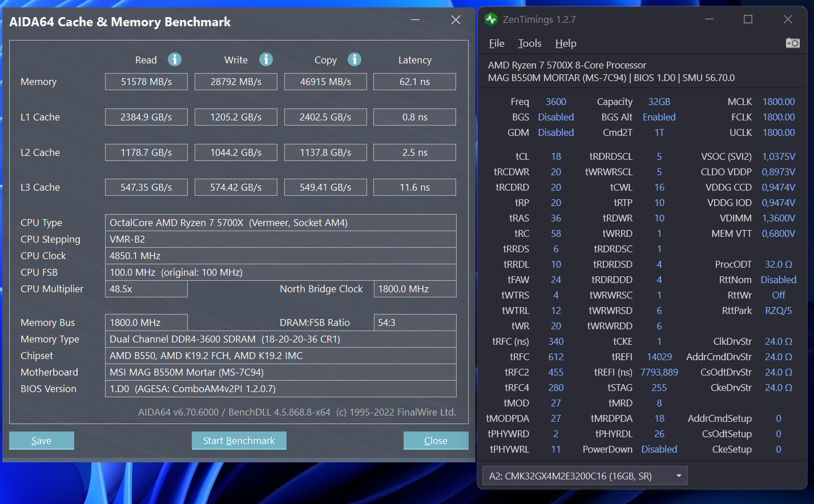The image size is (814, 504).
Task: Click the CPU Clock field 4850.1 MHz
Action: [281, 256]
